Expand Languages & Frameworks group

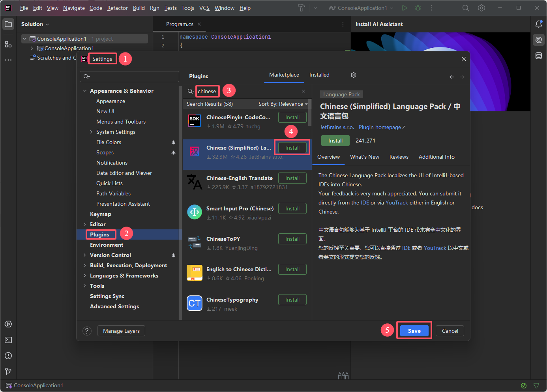point(85,276)
